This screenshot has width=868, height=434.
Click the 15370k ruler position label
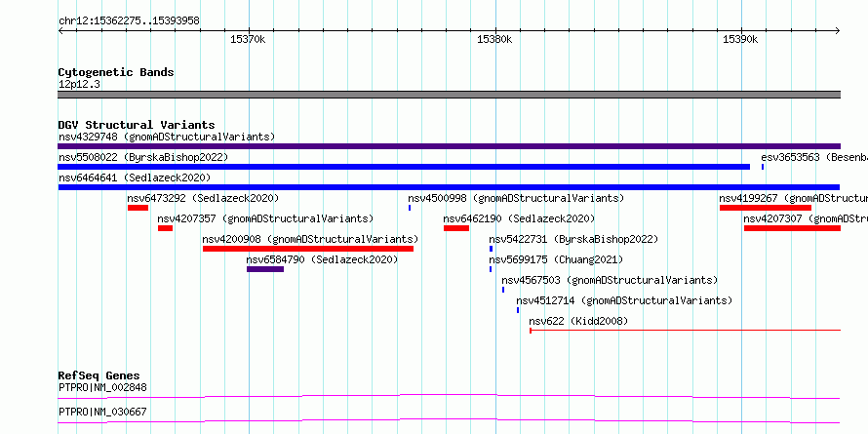click(x=248, y=39)
